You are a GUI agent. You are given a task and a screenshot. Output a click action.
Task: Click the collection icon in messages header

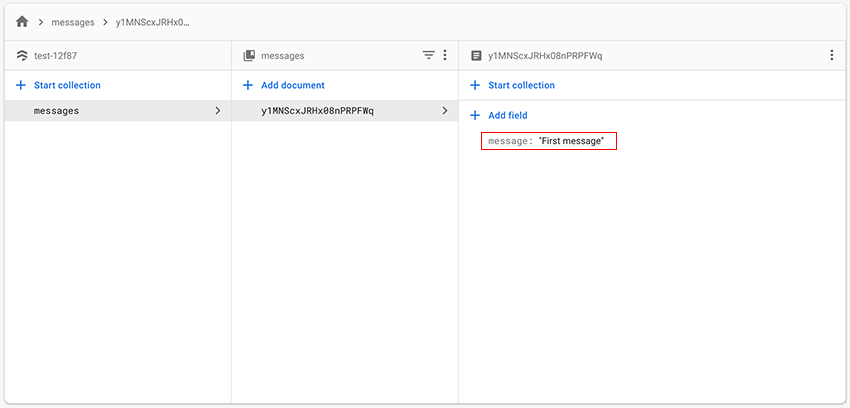click(249, 56)
